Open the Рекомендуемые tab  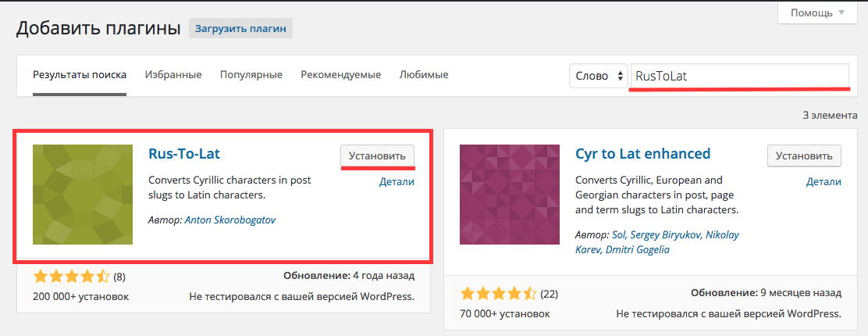point(341,75)
